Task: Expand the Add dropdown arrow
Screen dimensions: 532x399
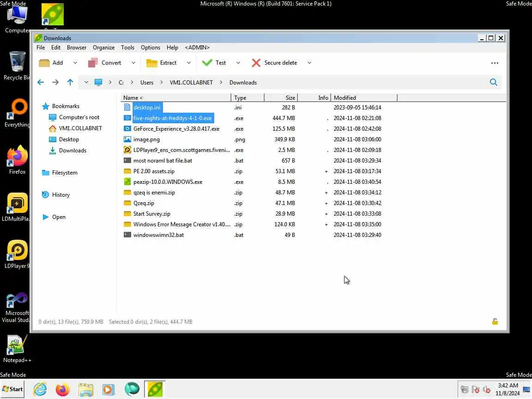Action: (x=75, y=63)
